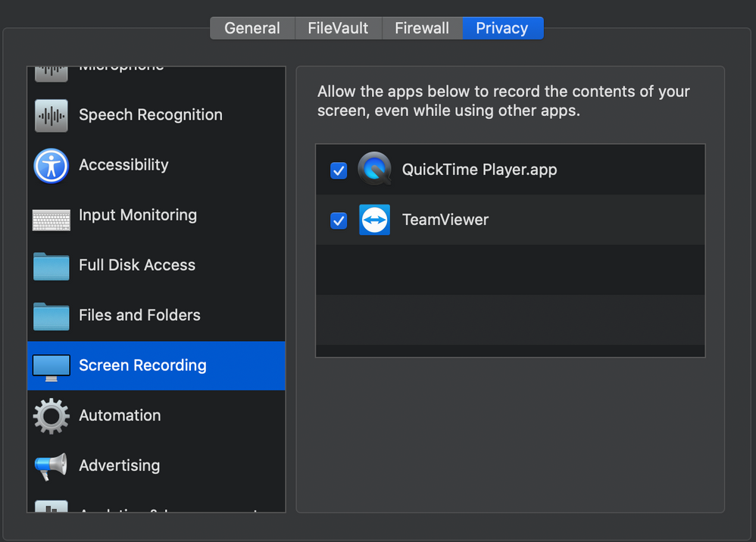This screenshot has width=756, height=542.
Task: Choose the Accessibility label in the sidebar
Action: tap(124, 165)
